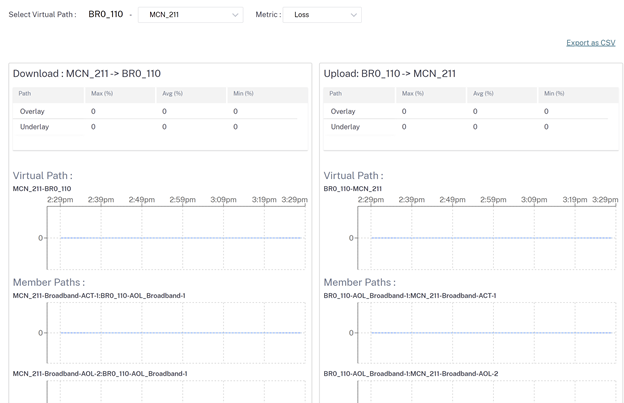This screenshot has width=624, height=403.
Task: Click the MCN_211-BR0_110 virtual path label
Action: 42,189
